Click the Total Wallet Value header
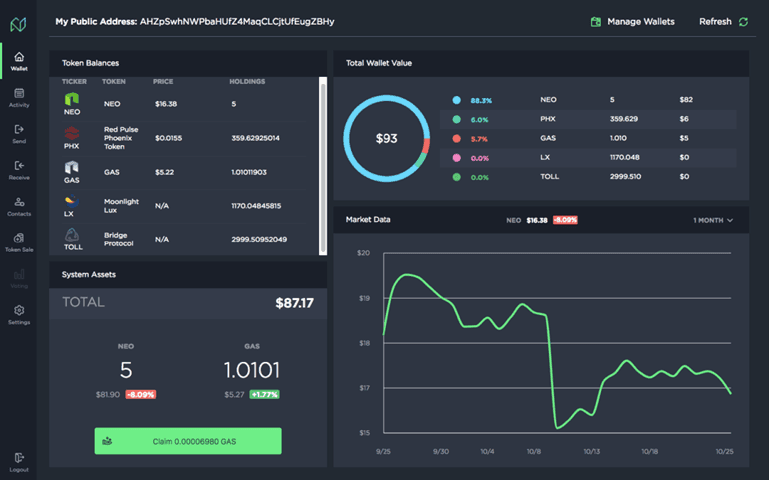This screenshot has width=769, height=480. point(541,63)
